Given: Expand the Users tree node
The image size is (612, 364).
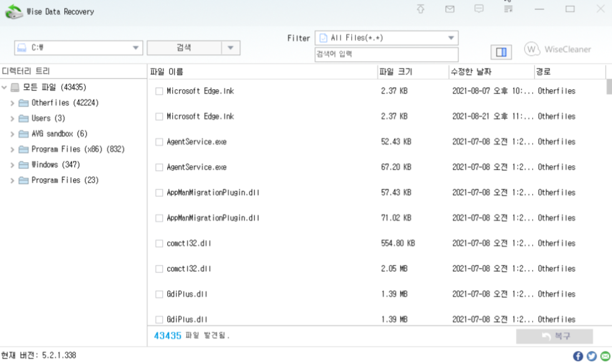Looking at the screenshot, I should [x=12, y=118].
